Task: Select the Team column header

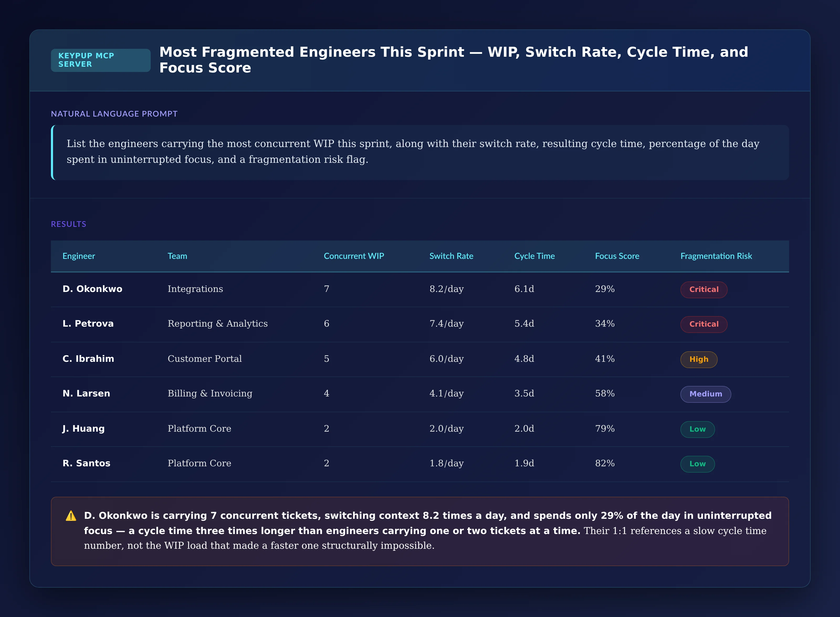Action: [177, 256]
